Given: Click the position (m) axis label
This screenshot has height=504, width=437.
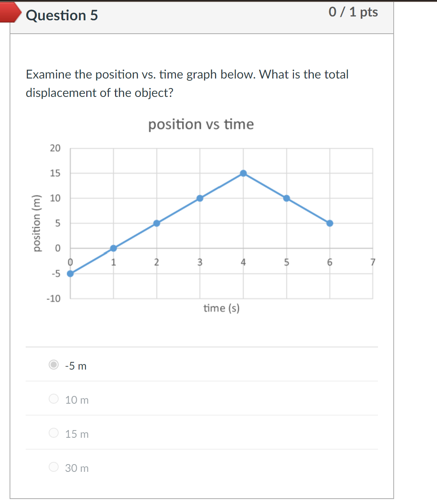Looking at the screenshot, I should (x=37, y=223).
